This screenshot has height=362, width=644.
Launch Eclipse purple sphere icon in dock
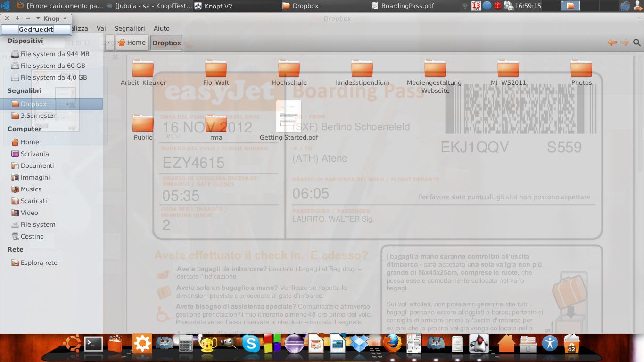point(295,344)
